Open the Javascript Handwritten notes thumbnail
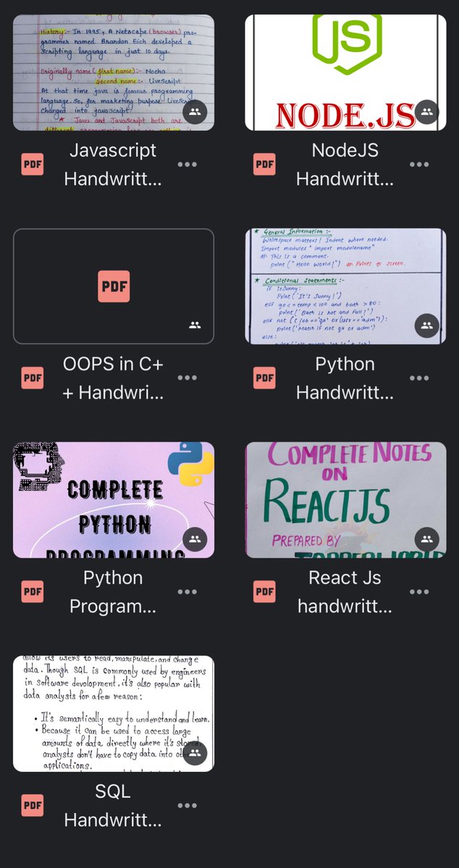The width and height of the screenshot is (459, 868). tap(114, 72)
